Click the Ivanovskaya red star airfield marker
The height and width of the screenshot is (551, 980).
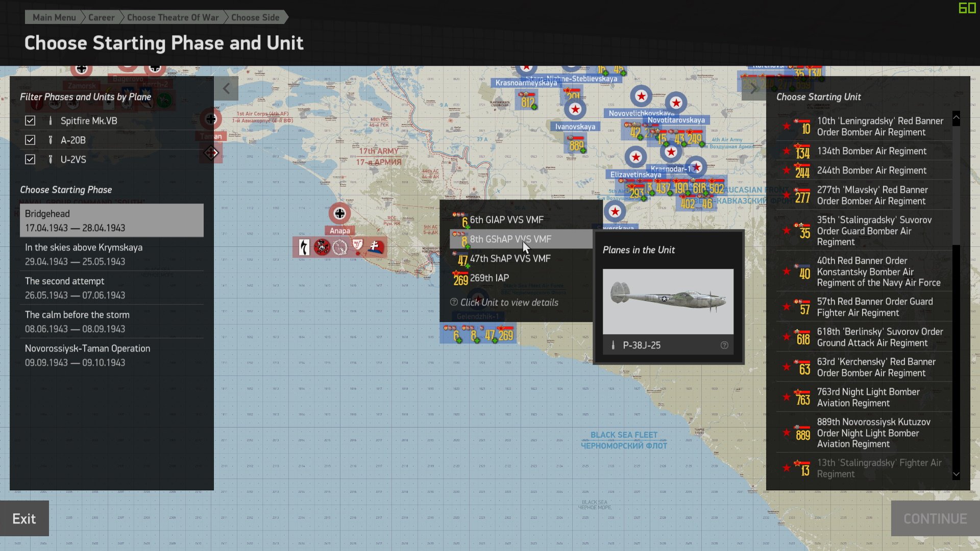[575, 109]
